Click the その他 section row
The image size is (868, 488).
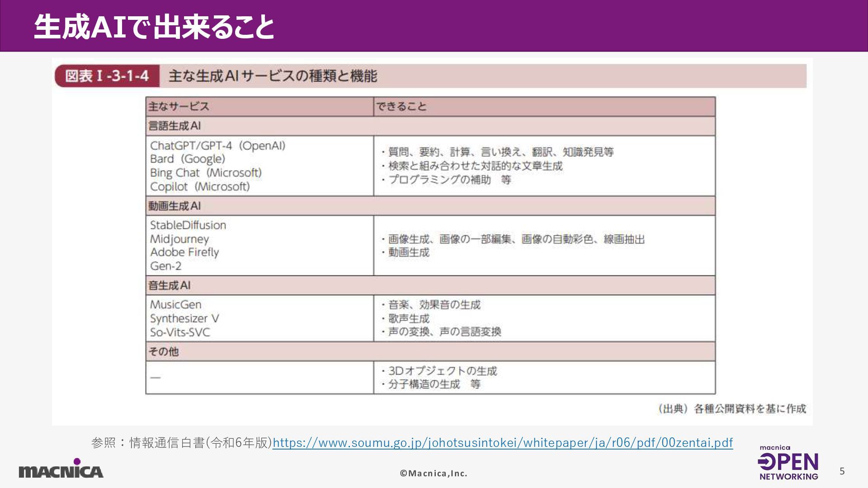point(164,352)
